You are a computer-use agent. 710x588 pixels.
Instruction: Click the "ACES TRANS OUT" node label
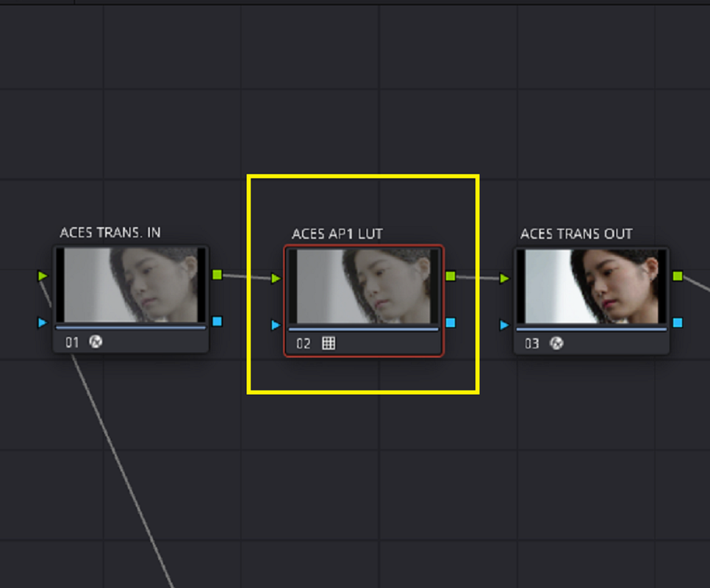576,234
